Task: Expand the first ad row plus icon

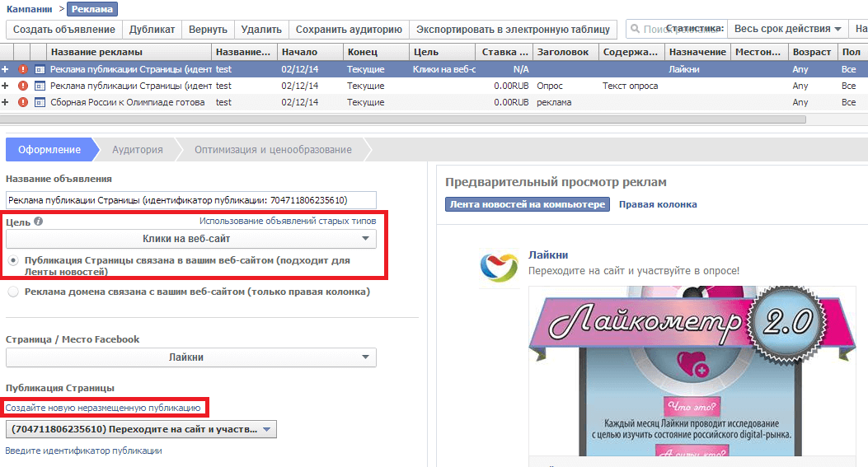Action: click(6, 70)
